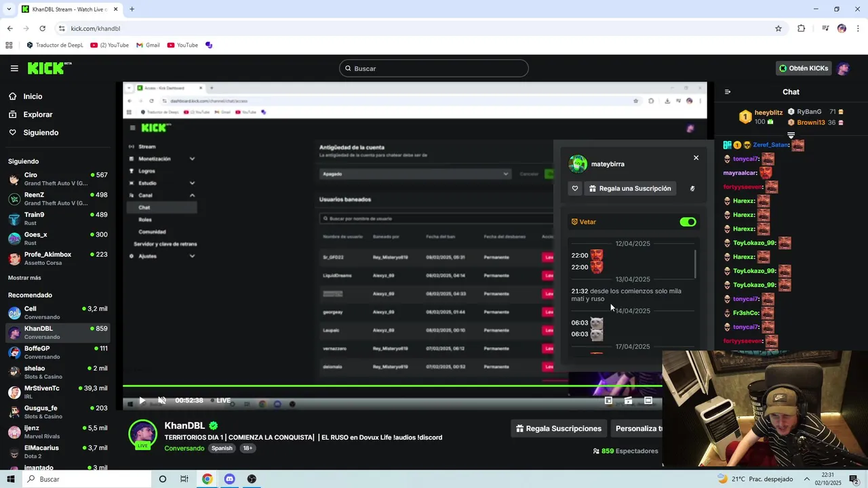Click the Obtén KICKs button
The width and height of the screenshot is (868, 488).
click(804, 68)
